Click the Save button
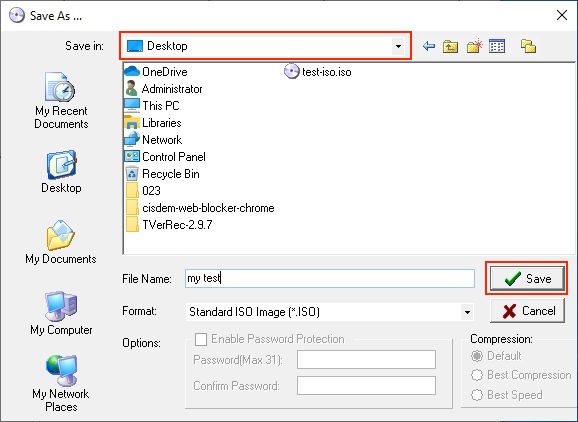 click(x=527, y=279)
